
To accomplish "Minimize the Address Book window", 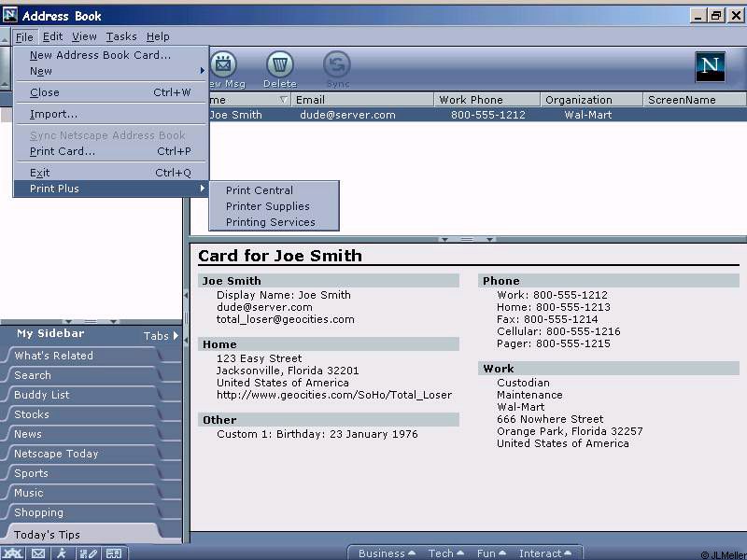I will [698, 15].
